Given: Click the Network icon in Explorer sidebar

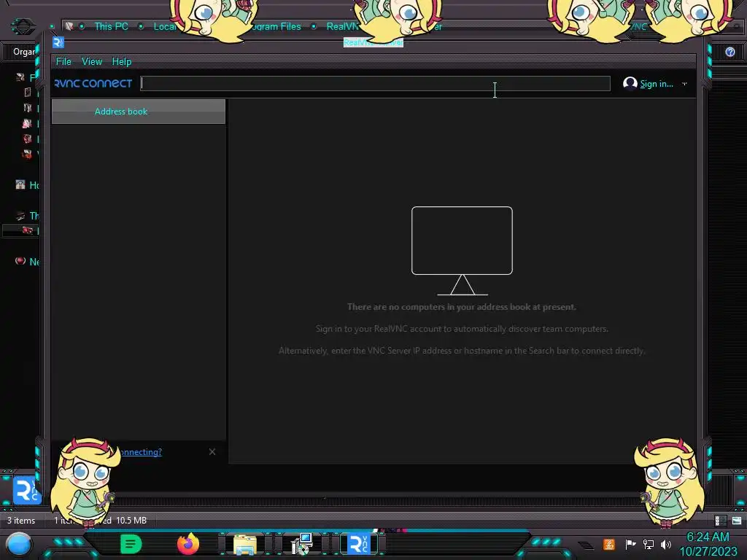Looking at the screenshot, I should coord(20,261).
